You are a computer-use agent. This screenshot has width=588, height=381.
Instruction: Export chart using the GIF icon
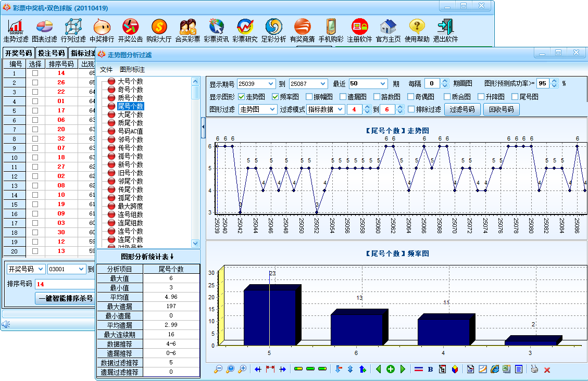pyautogui.click(x=470, y=369)
